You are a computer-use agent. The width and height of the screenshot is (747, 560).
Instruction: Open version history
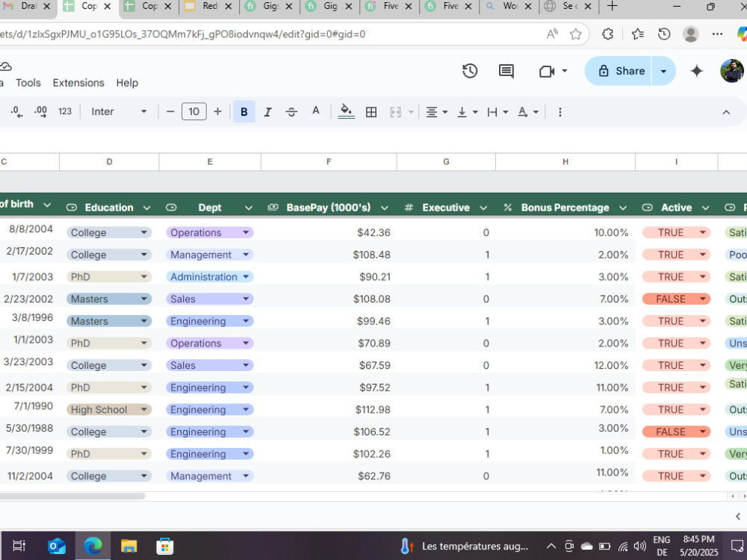(x=470, y=71)
